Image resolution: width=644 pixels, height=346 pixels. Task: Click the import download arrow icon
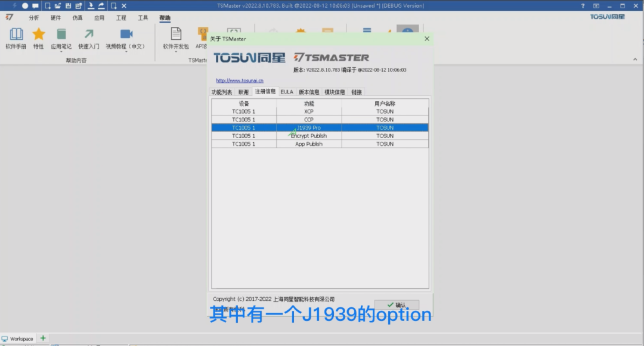tap(91, 6)
